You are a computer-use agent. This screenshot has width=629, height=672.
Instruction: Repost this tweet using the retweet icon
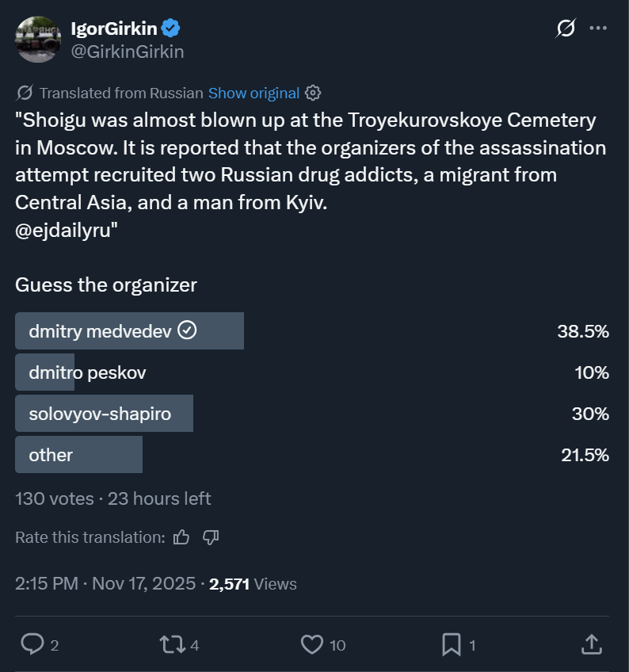click(x=169, y=644)
